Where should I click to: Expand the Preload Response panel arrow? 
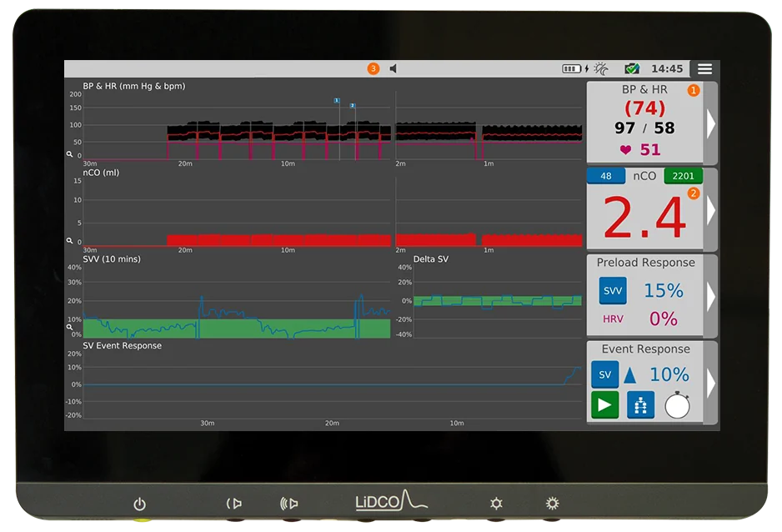tap(710, 296)
